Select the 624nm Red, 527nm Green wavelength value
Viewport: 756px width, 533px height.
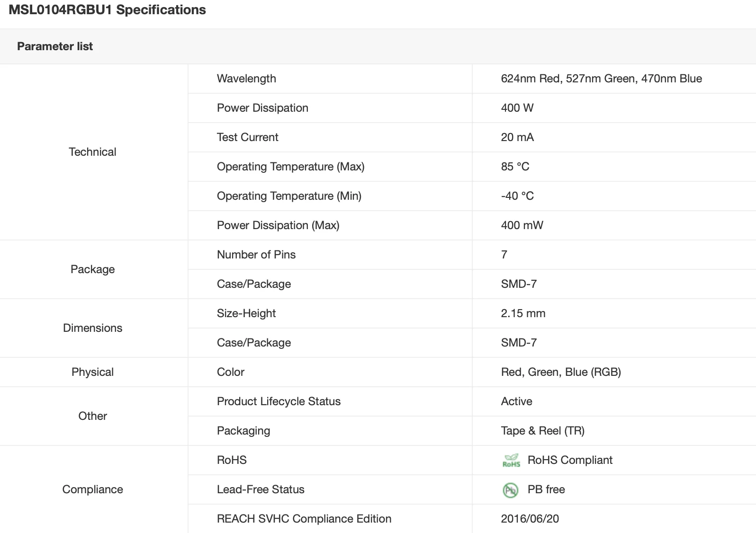coord(601,79)
